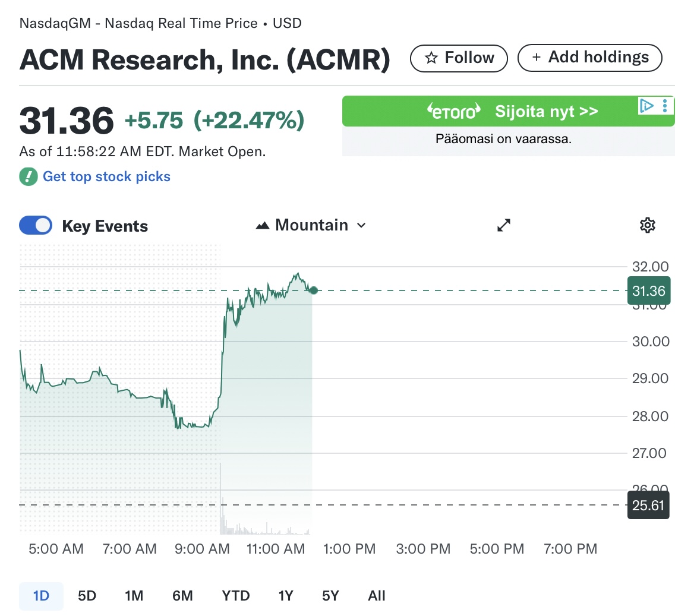The width and height of the screenshot is (694, 616).
Task: Expand chart to full screen
Action: click(x=504, y=225)
